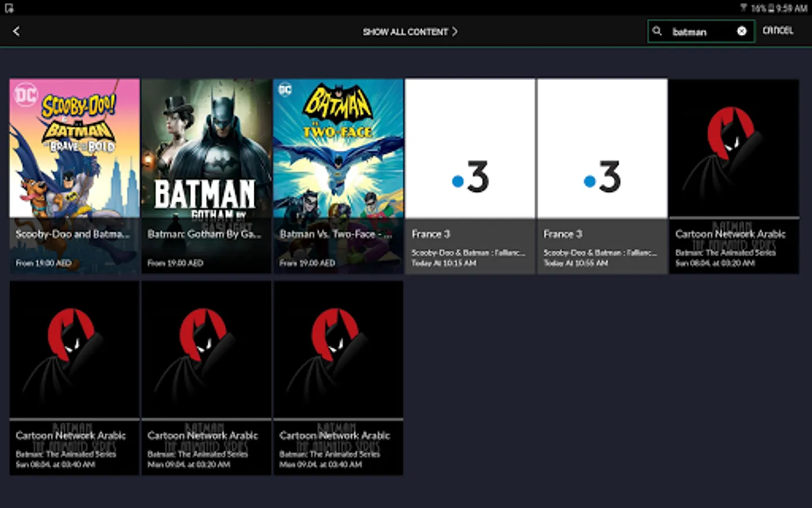This screenshot has height=508, width=812.
Task: Click 'From 19.00 AED' under Batman Vs. Two-Face
Action: 307,263
